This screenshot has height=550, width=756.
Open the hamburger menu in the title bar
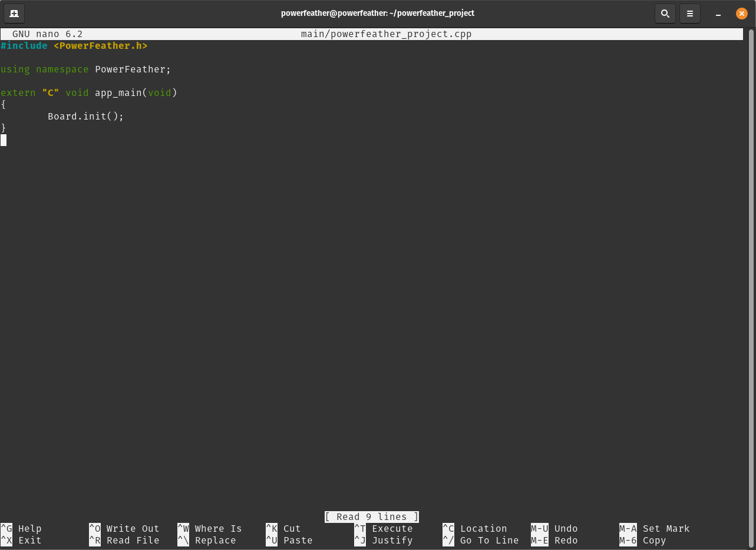pyautogui.click(x=689, y=13)
